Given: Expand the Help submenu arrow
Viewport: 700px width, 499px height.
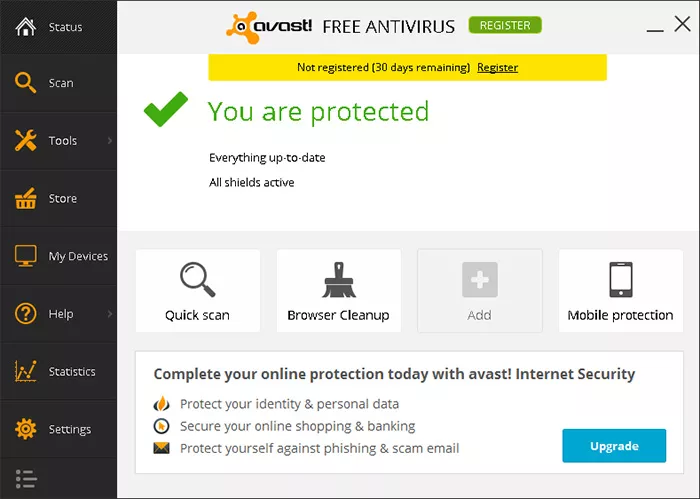Looking at the screenshot, I should pos(110,314).
